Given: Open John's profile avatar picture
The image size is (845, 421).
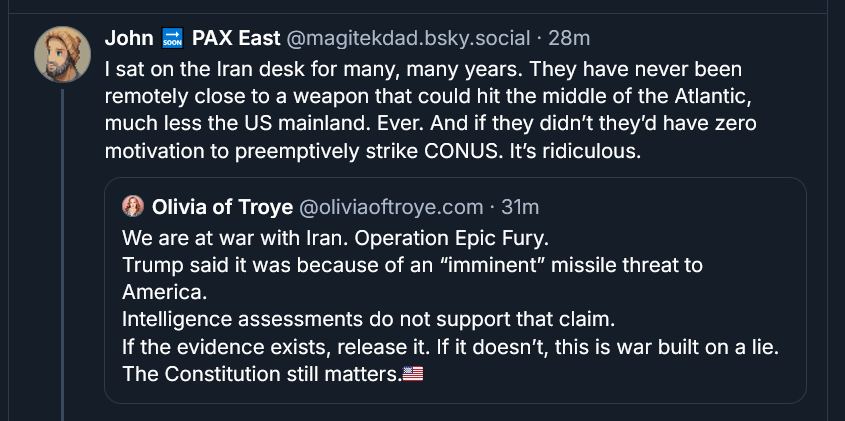Looking at the screenshot, I should point(63,53).
